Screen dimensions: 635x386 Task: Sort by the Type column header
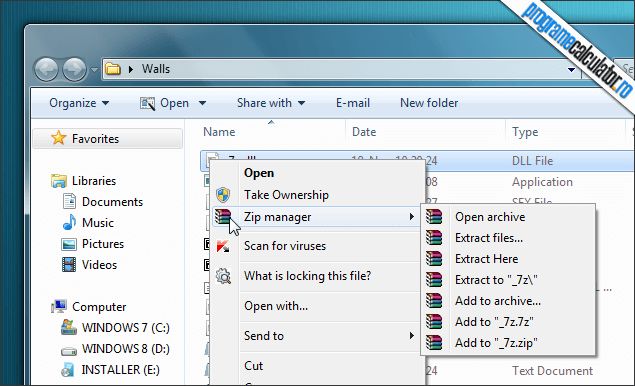coord(525,132)
